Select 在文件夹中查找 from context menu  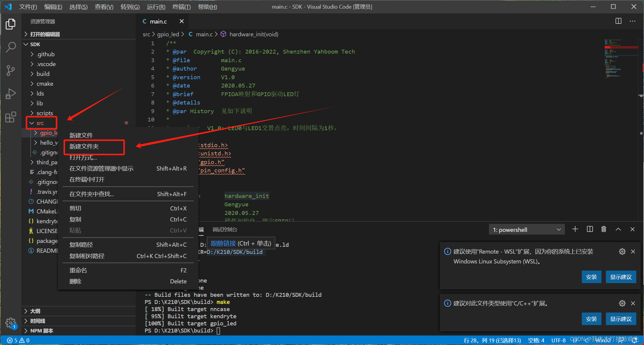(91, 194)
